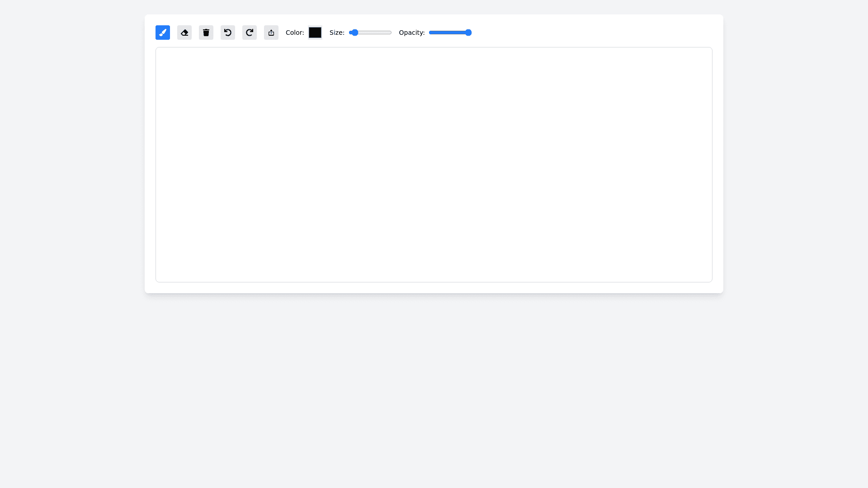Click the canvas bottom-right corner

pyautogui.click(x=710, y=280)
